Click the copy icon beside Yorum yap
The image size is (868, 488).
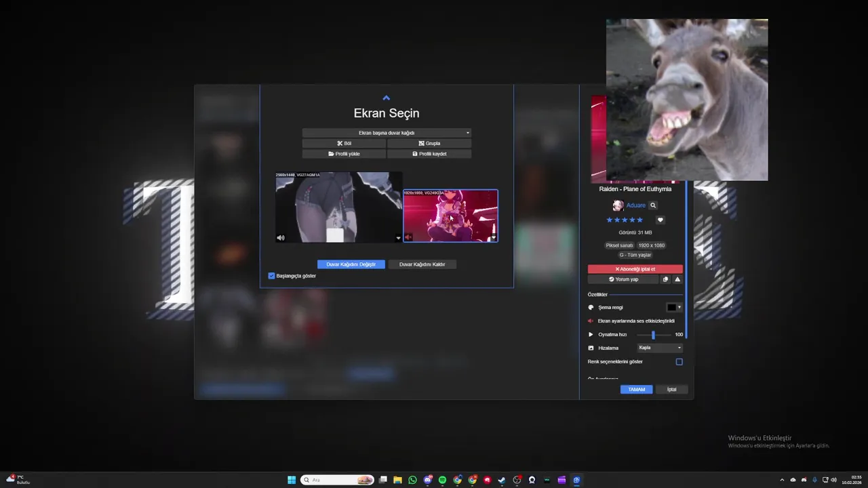click(665, 279)
